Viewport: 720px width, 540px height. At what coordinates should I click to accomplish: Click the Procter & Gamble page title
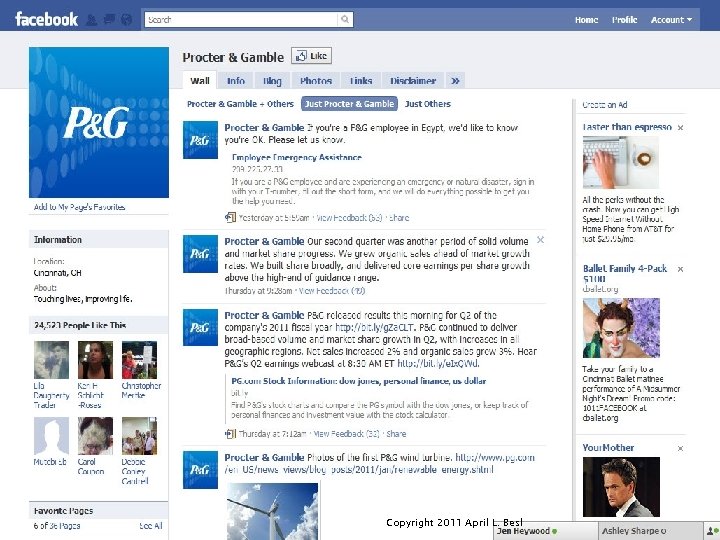click(233, 57)
